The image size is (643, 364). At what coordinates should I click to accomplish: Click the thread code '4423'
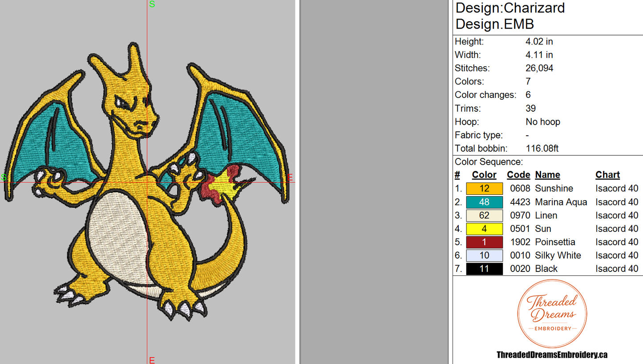pyautogui.click(x=520, y=202)
